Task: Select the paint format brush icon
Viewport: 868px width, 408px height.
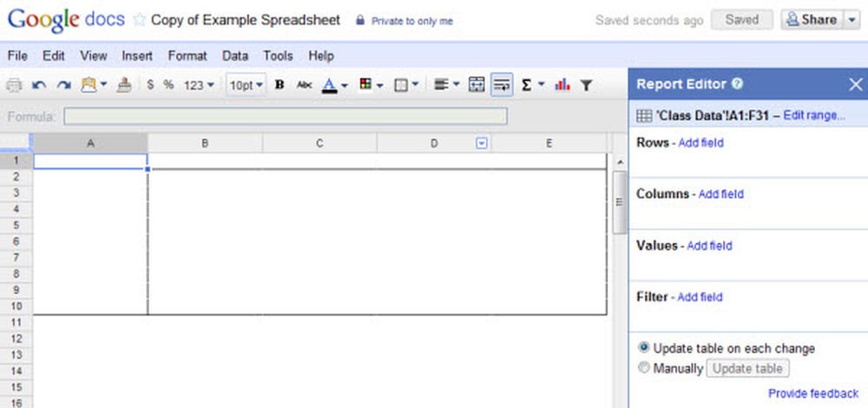Action: pyautogui.click(x=125, y=85)
